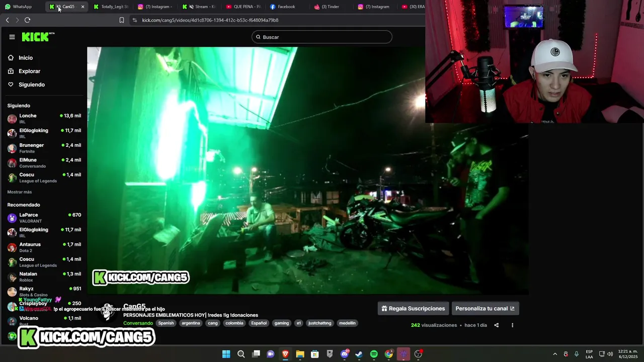Click Personaliza tu canal button
The height and width of the screenshot is (362, 644).
point(485,309)
